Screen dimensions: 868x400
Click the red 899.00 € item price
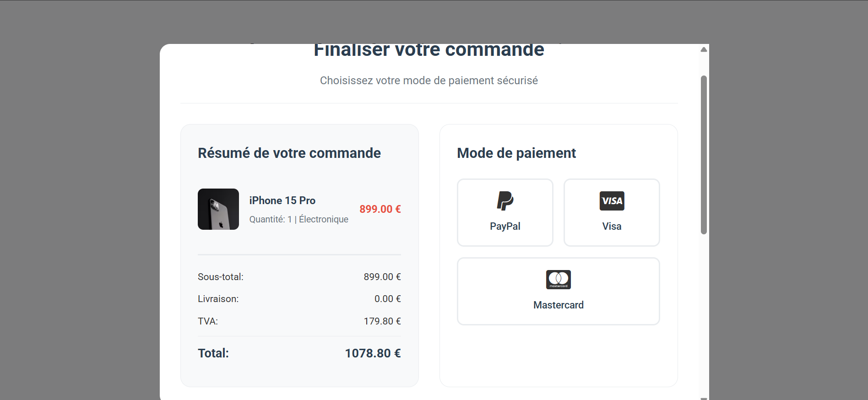(x=380, y=209)
